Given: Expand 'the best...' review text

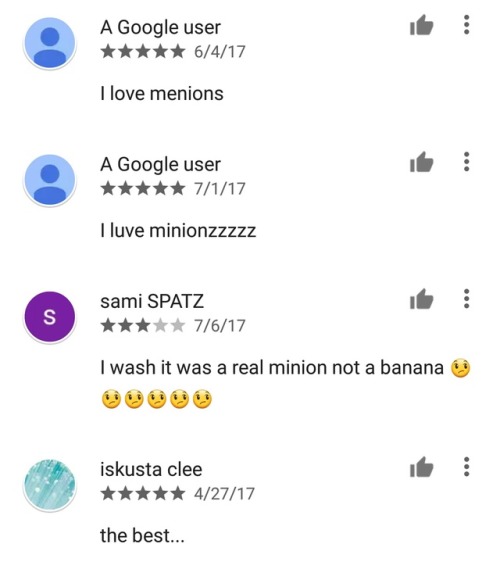Looking at the screenshot, I should [142, 535].
